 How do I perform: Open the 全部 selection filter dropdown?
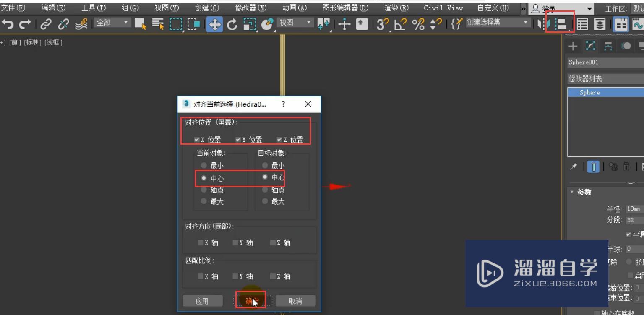[x=113, y=23]
